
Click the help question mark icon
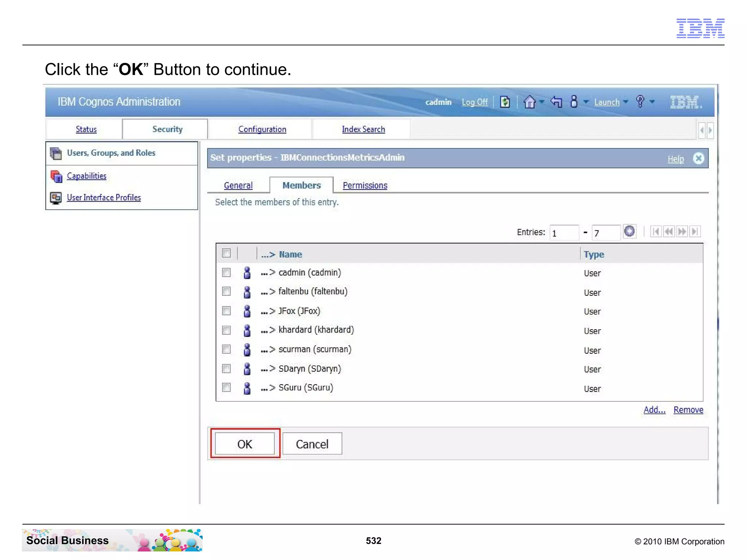640,102
